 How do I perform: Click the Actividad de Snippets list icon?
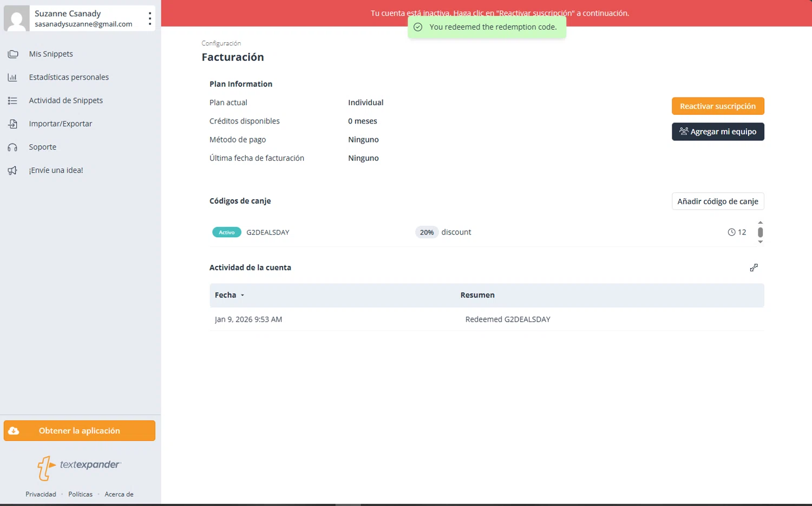point(12,101)
